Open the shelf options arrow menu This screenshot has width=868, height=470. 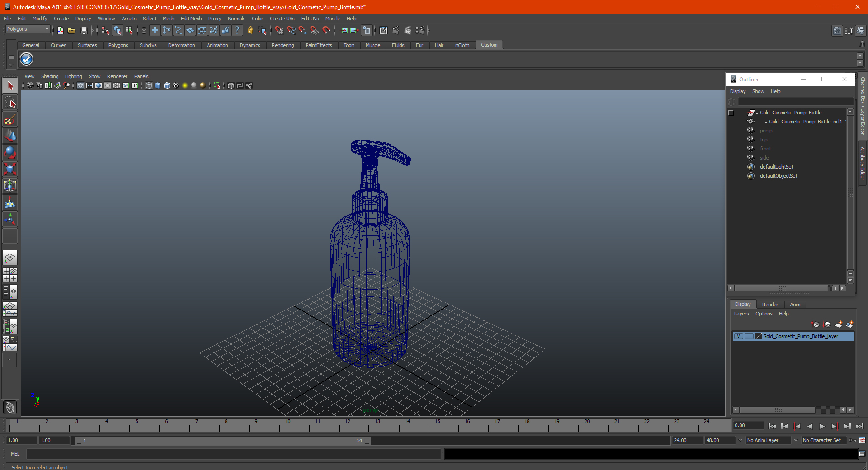[11, 64]
